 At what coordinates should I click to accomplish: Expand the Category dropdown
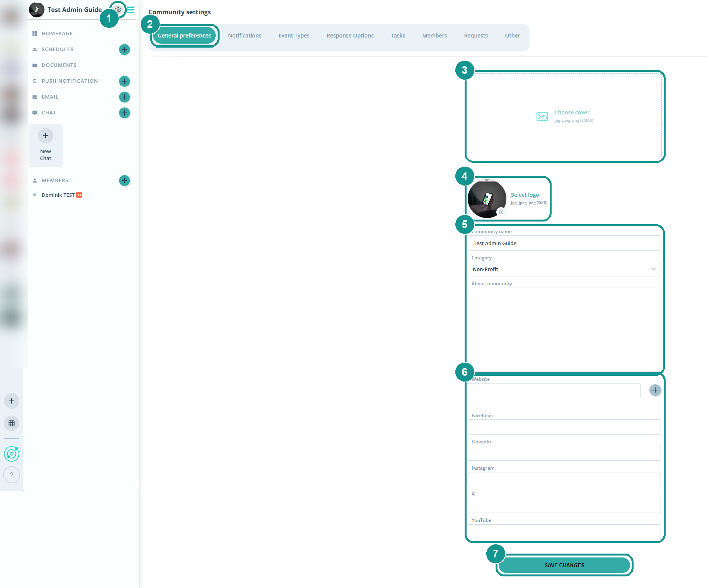(x=564, y=269)
